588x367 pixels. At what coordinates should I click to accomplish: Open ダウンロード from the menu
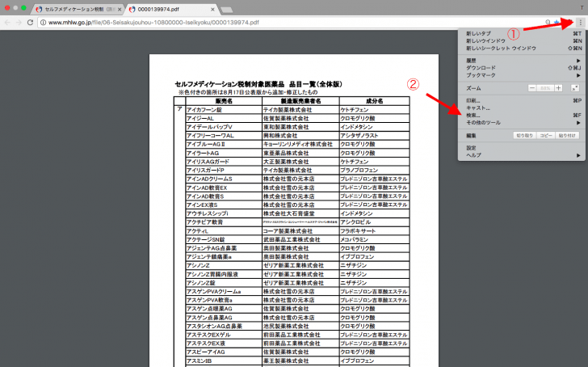pos(521,68)
